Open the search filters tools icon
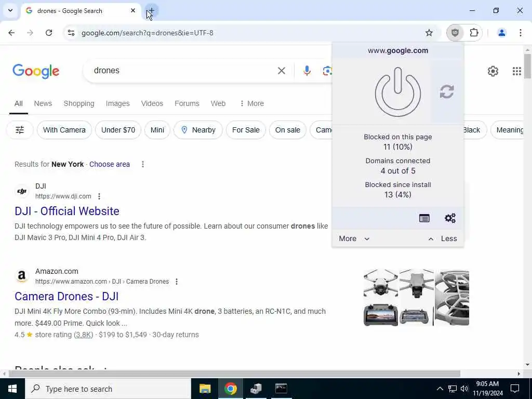The image size is (532, 399). (20, 130)
